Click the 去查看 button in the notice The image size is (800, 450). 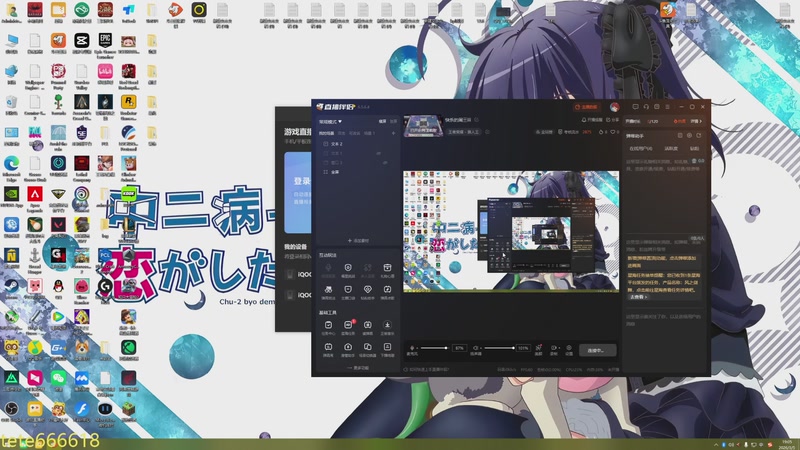pyautogui.click(x=638, y=296)
